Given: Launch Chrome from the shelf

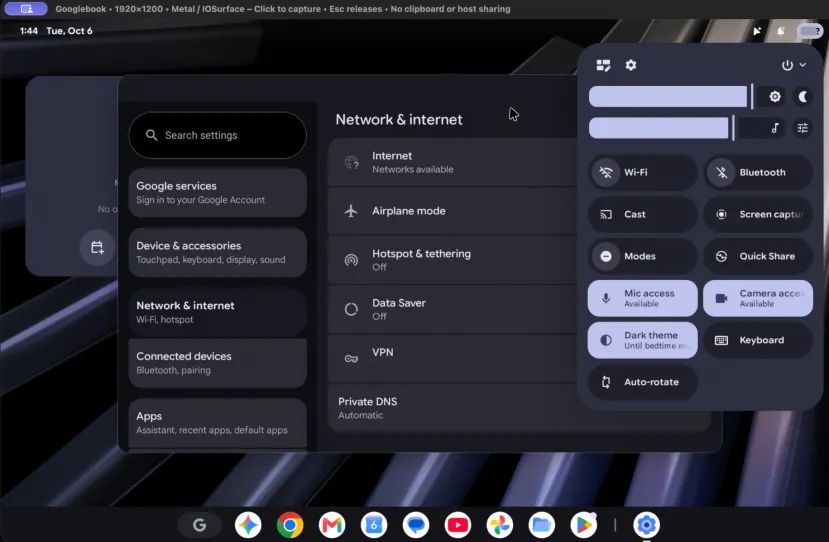Looking at the screenshot, I should point(290,525).
